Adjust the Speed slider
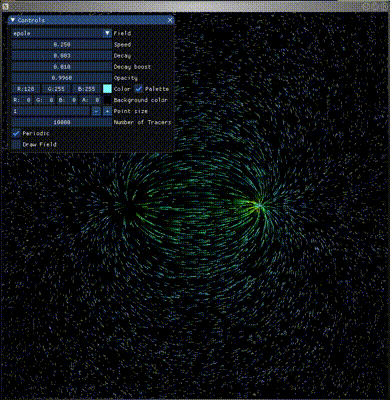Screen dimensions: 390x400 coord(61,44)
